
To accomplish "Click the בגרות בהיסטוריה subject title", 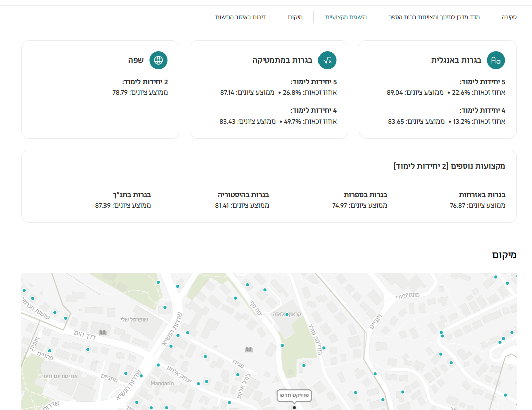I will point(243,195).
